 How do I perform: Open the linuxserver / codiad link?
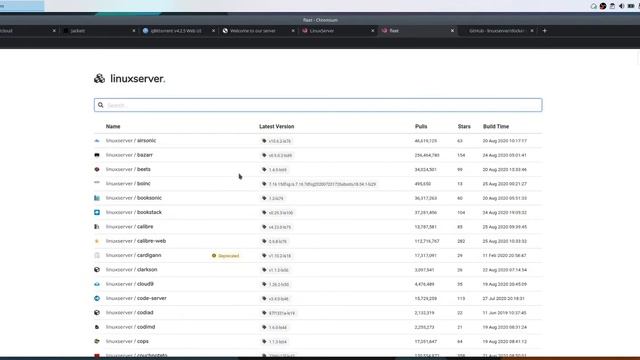coord(129,313)
